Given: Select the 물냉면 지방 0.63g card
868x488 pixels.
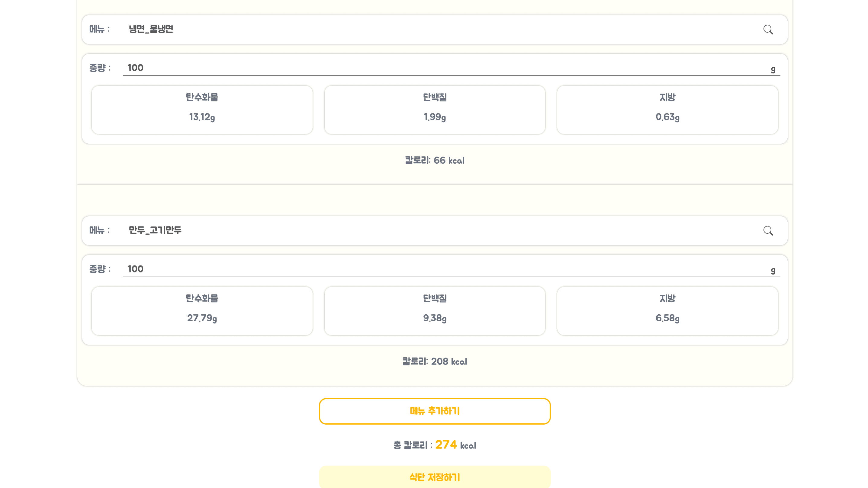Looking at the screenshot, I should point(667,110).
